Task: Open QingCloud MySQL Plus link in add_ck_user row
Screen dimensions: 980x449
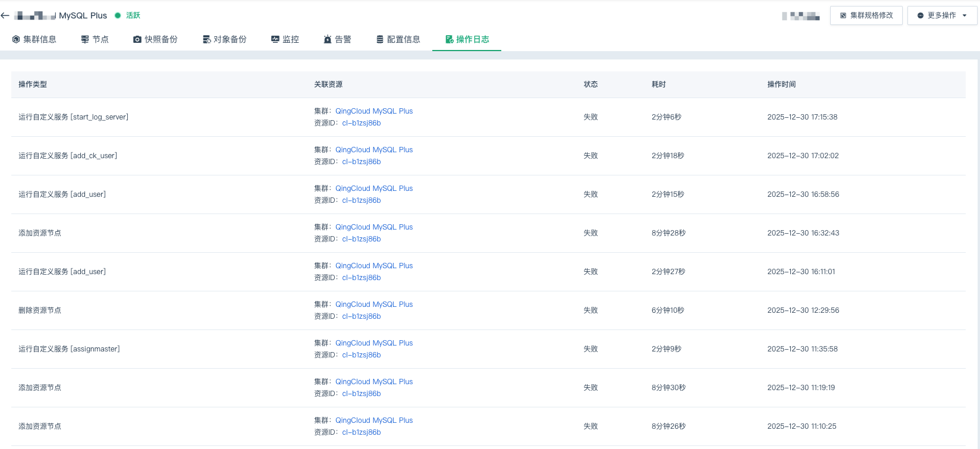Action: [x=374, y=150]
